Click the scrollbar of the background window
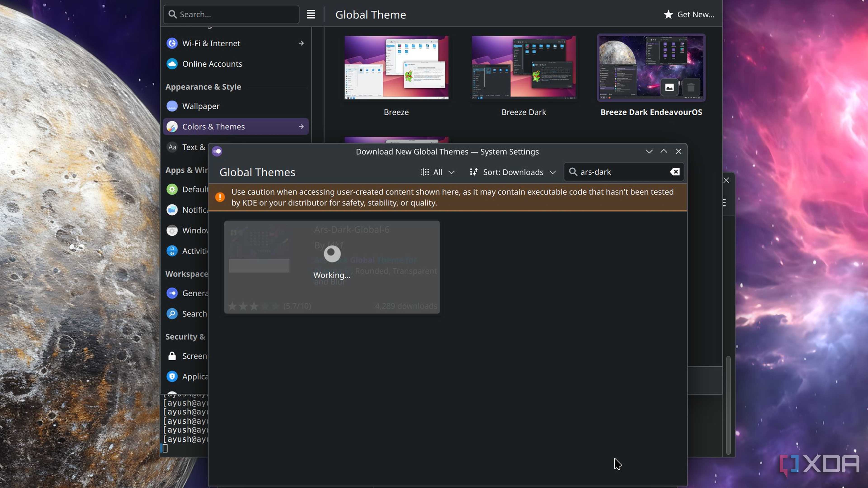 728,405
